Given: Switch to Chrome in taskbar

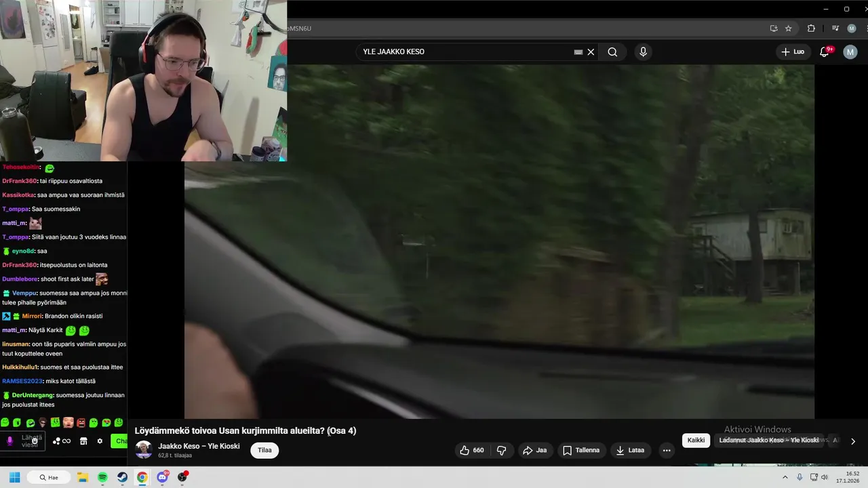Looking at the screenshot, I should [142, 477].
